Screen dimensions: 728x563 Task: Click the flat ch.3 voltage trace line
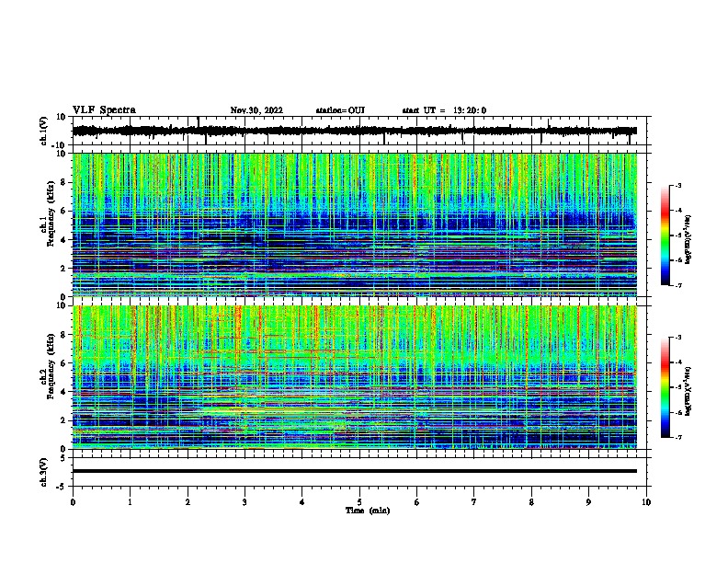[x=355, y=471]
